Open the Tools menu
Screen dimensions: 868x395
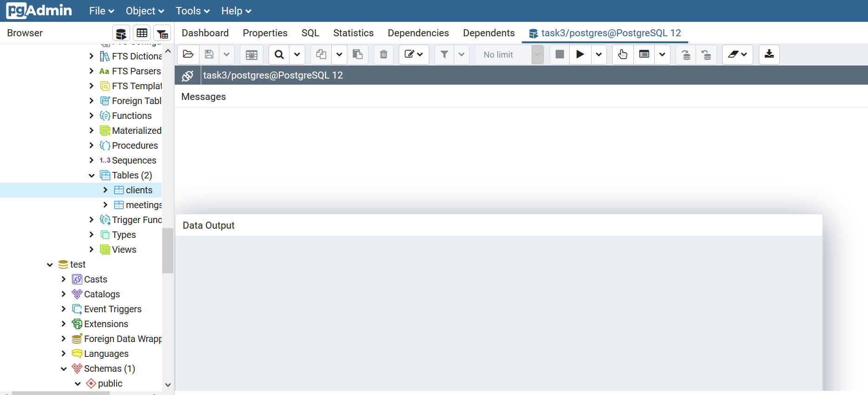pyautogui.click(x=192, y=11)
